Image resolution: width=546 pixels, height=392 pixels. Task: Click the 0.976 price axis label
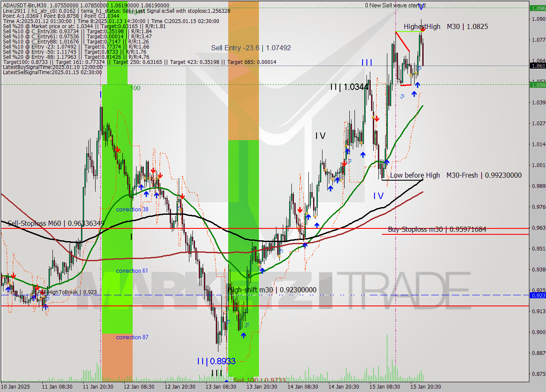538,207
